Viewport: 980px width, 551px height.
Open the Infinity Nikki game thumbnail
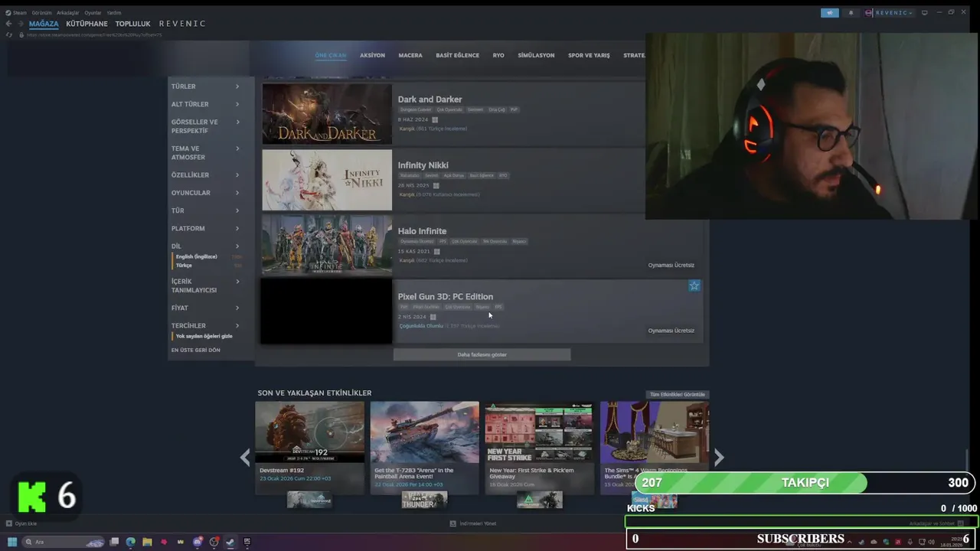[x=327, y=180]
